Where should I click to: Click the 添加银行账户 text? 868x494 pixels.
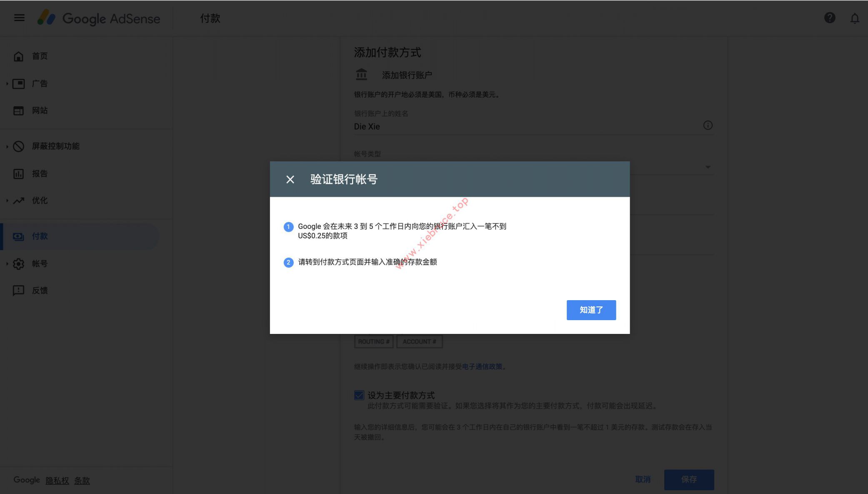tap(407, 75)
